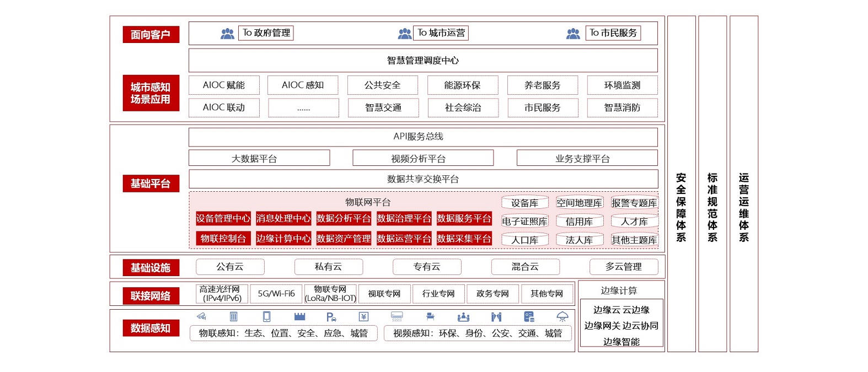Click the 视频分析平台 box
Viewport: 868px width, 372px height.
(423, 158)
